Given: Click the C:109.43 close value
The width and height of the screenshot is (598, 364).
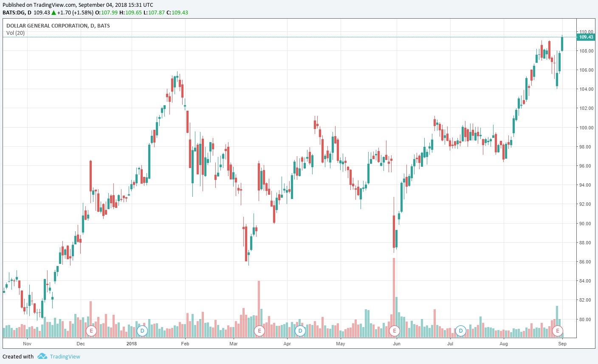Looking at the screenshot, I should tap(177, 12).
